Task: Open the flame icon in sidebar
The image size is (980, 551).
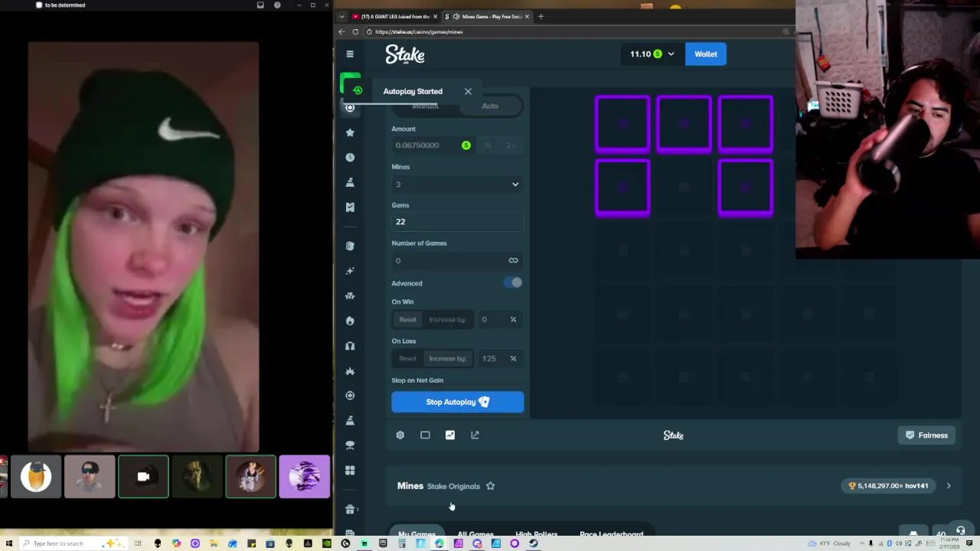Action: tap(350, 321)
